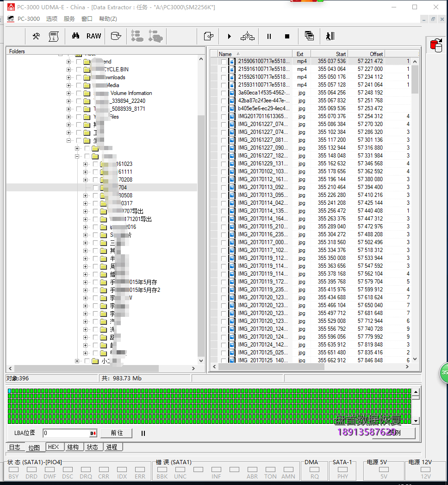Sort files by Start column header

(329, 54)
